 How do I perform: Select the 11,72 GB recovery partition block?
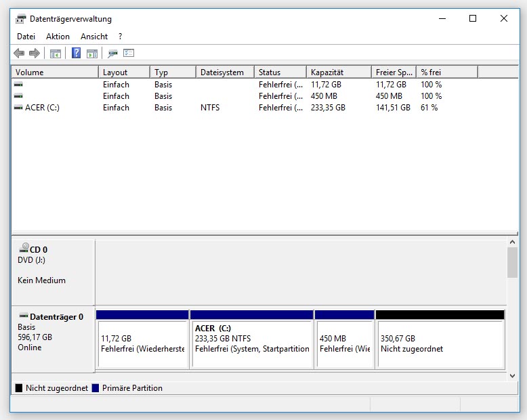pyautogui.click(x=142, y=343)
